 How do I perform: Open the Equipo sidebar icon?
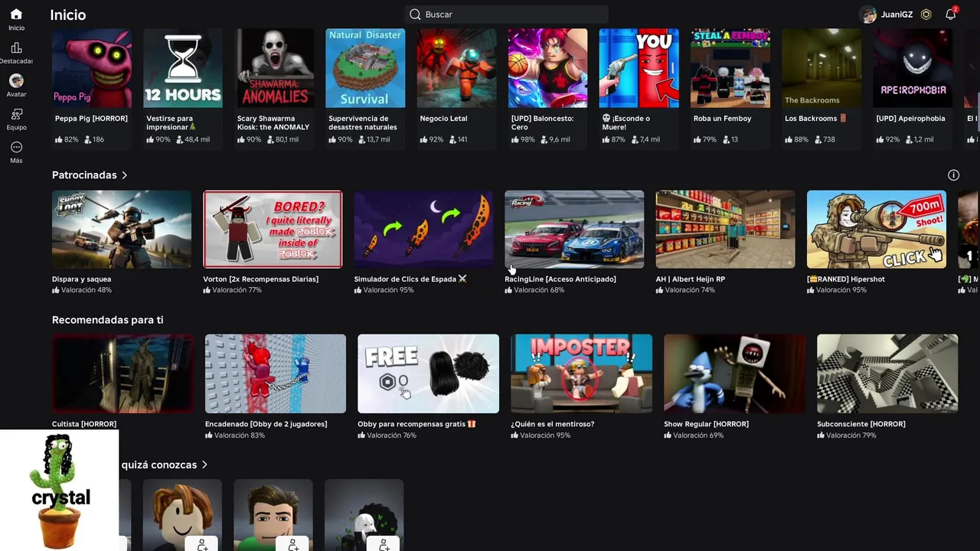pos(16,119)
